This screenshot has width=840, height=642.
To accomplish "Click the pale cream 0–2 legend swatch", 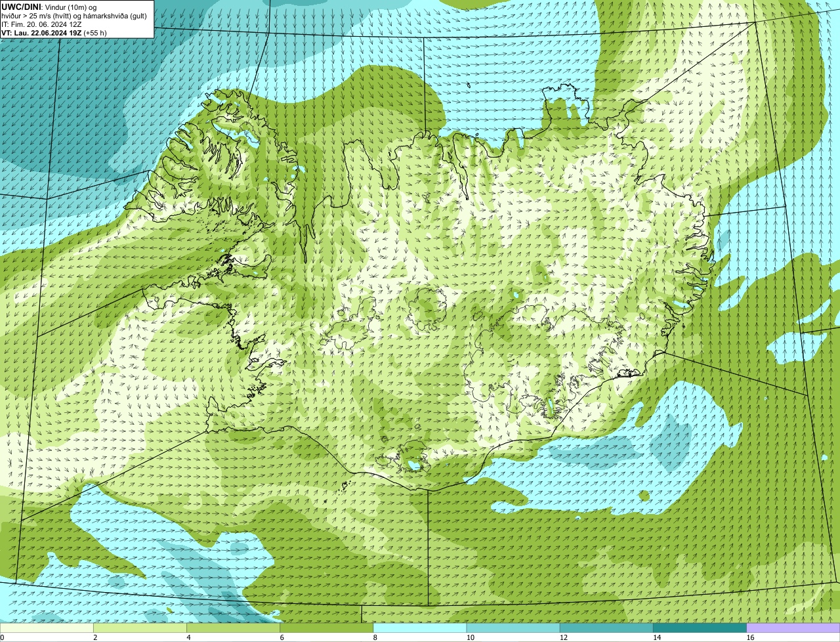I will (47, 628).
